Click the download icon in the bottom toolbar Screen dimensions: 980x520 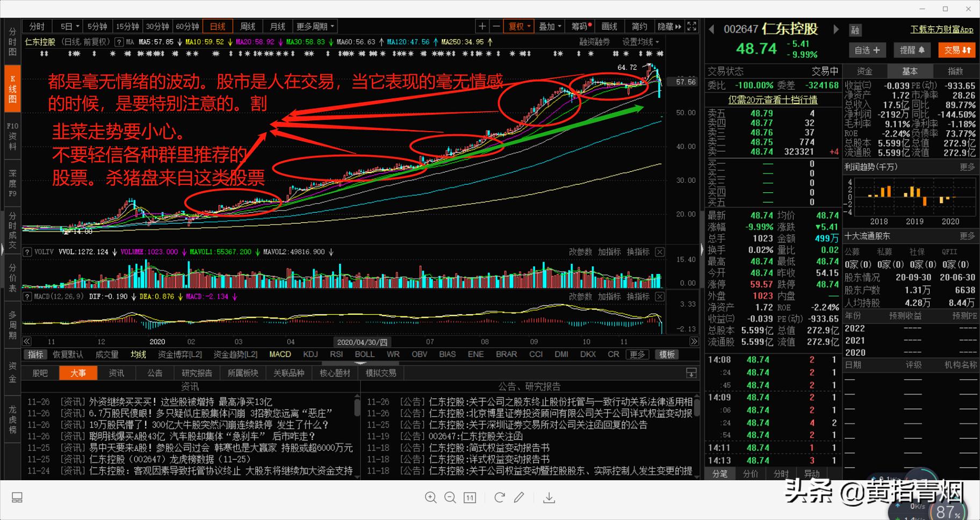pyautogui.click(x=549, y=497)
